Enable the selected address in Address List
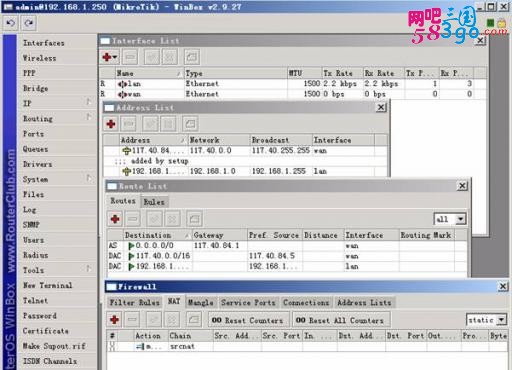Screen dimensions: 512x370 (150, 124)
